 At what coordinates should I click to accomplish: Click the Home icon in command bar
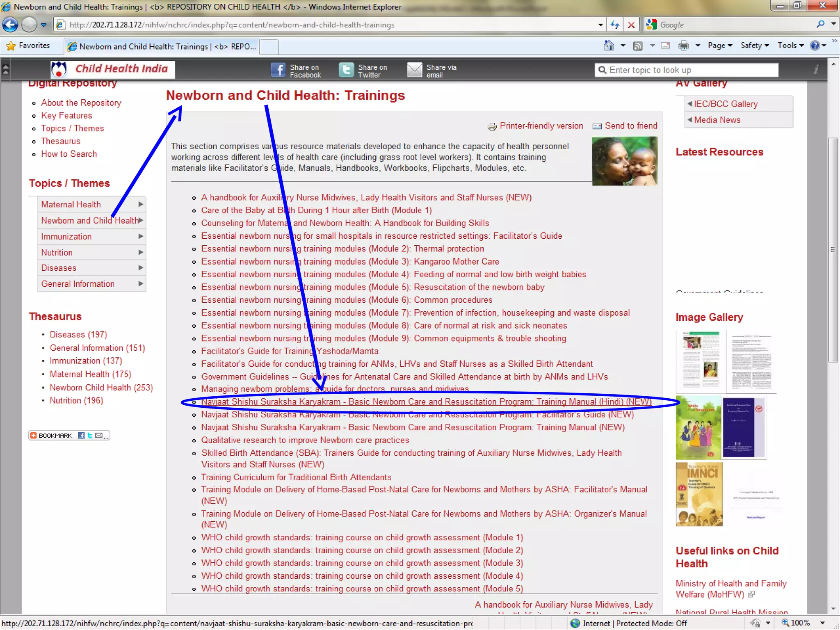pos(609,46)
